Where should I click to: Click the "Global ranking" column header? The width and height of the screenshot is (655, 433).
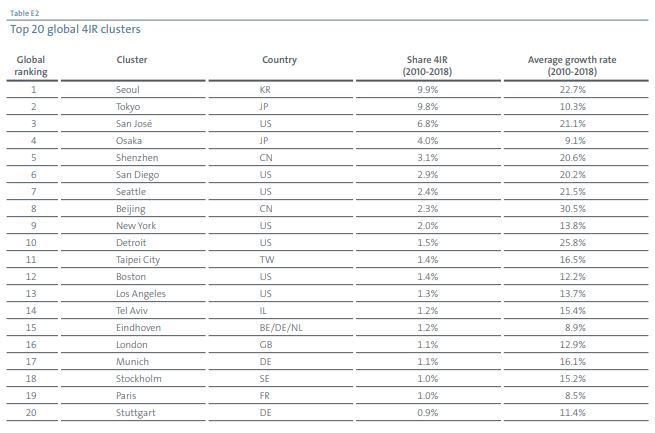coord(32,66)
